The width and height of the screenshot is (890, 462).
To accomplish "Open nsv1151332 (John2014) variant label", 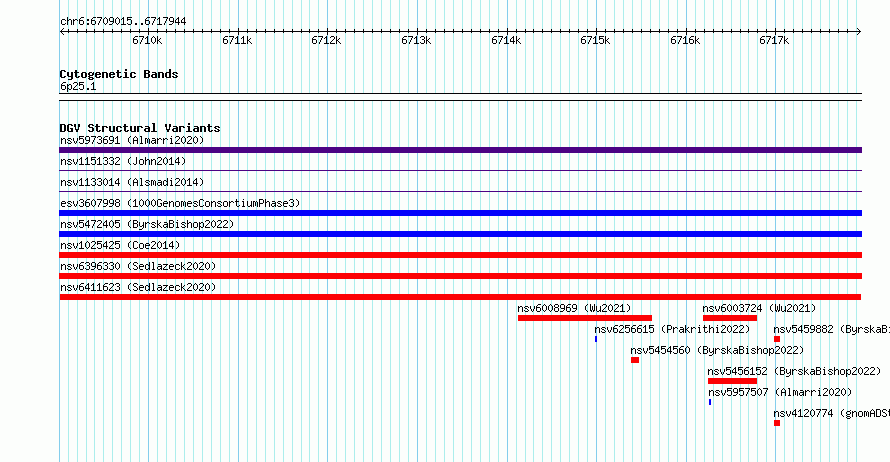I will (x=123, y=161).
